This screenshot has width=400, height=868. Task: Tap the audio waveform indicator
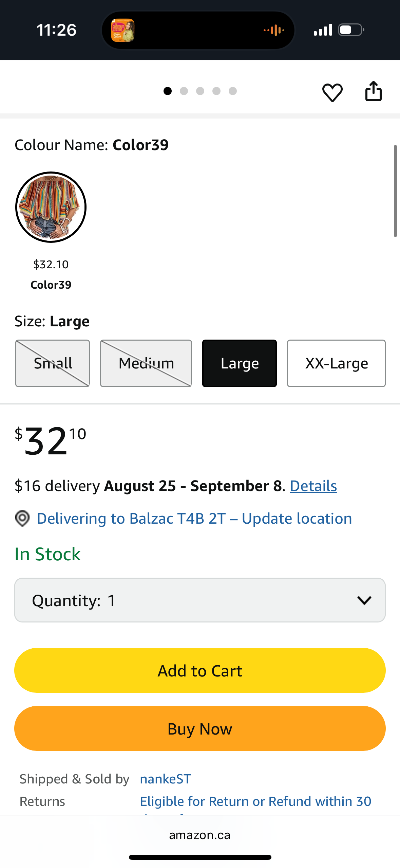tap(274, 30)
